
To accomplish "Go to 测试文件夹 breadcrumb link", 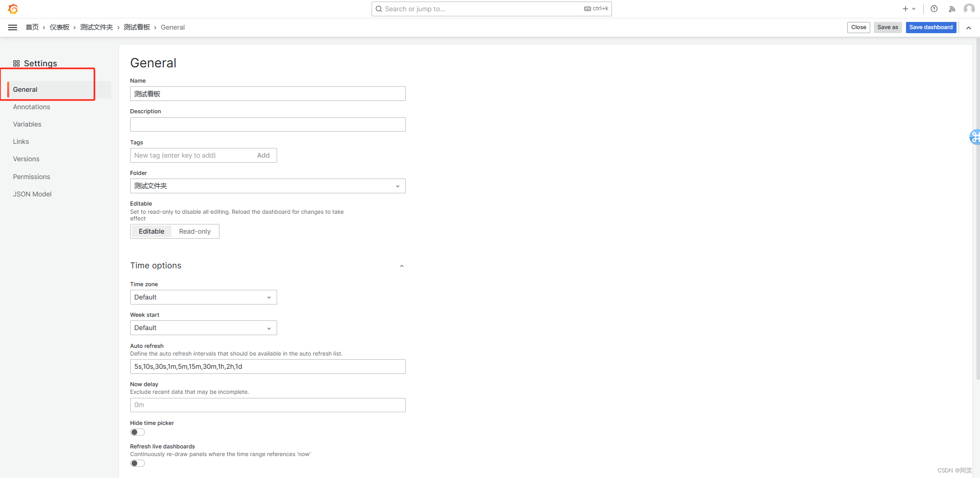I will point(96,28).
